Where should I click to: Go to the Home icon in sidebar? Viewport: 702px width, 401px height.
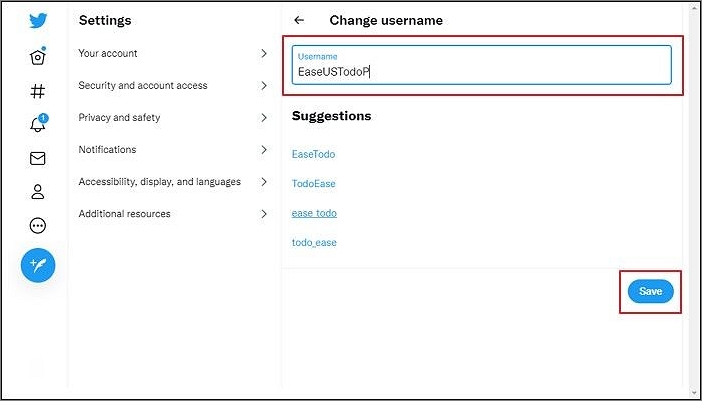tap(38, 56)
